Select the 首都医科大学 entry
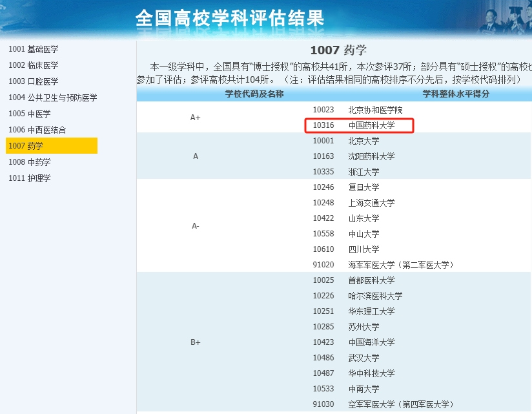Screen dimensions: 532x414 371,281
